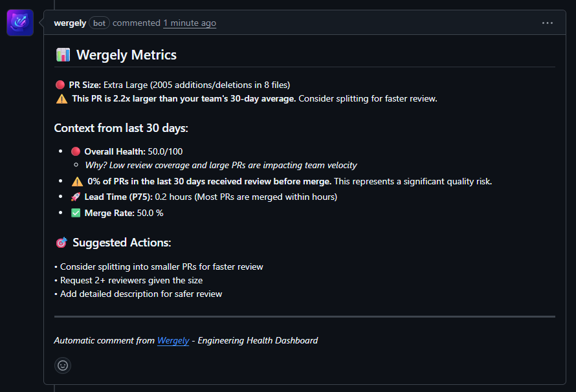The image size is (576, 392).
Task: Click the warning triangle beside the size alert
Action: 61,98
